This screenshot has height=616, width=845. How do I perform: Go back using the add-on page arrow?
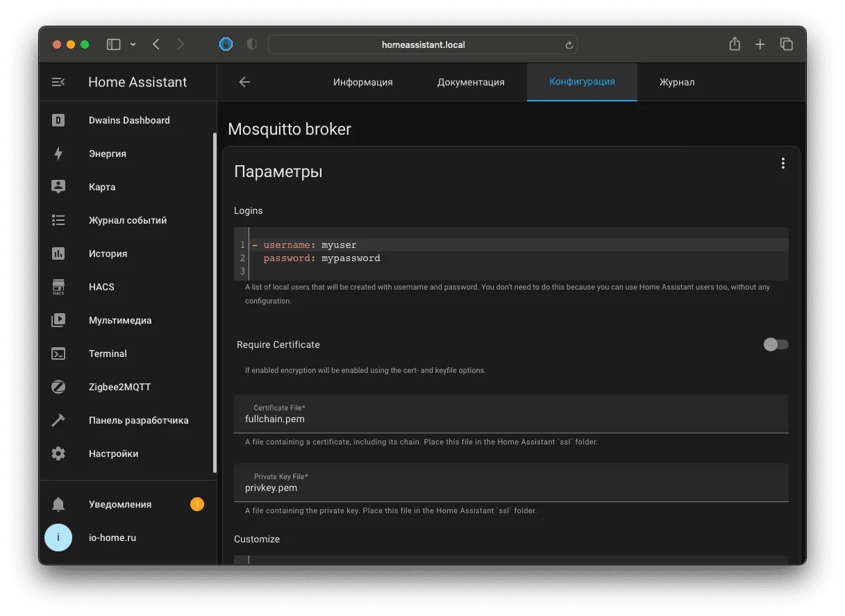[244, 82]
